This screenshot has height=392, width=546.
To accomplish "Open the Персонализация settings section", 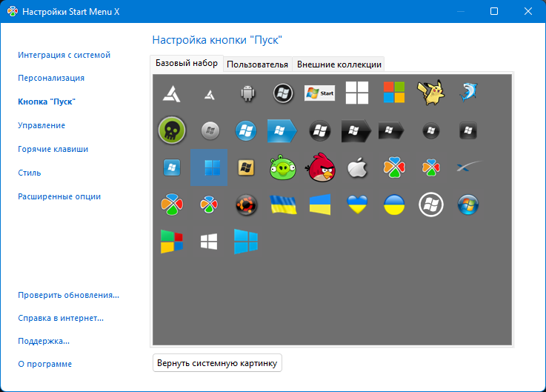I will coord(51,78).
